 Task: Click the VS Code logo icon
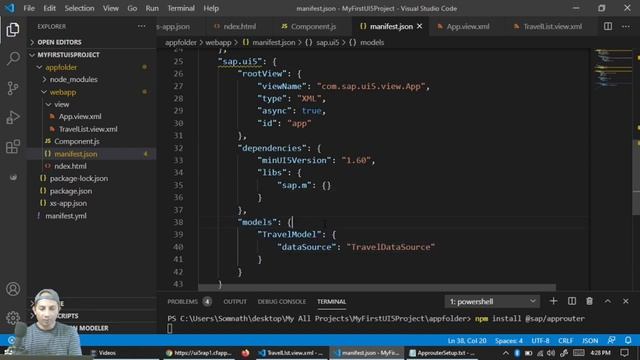(9, 8)
